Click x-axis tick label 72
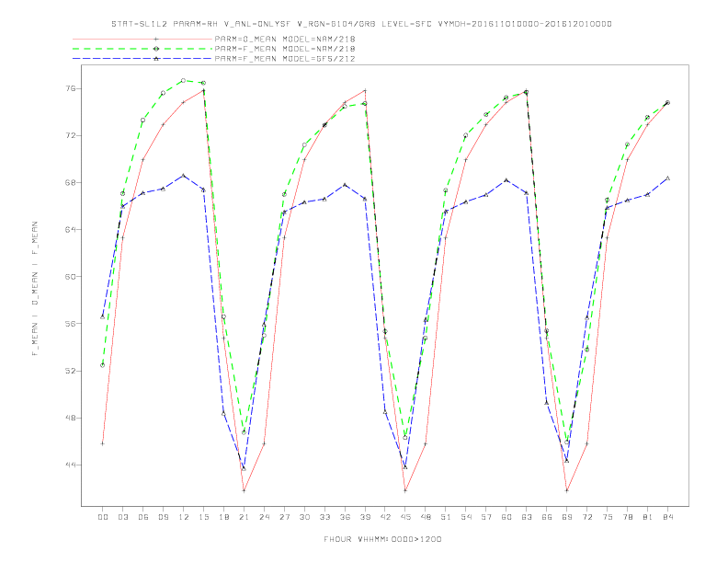 pyautogui.click(x=587, y=517)
